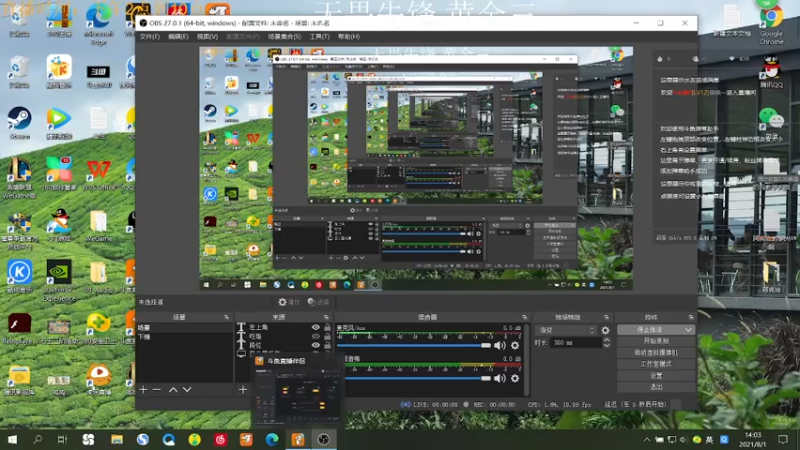The image size is (800, 450).
Task: Show the 吃饭 source via eye icon
Action: [316, 336]
